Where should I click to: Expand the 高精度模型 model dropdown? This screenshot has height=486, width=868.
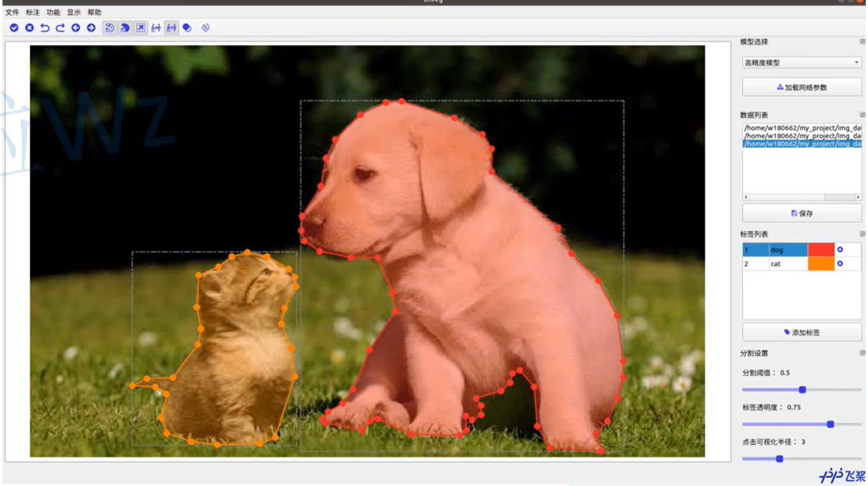[802, 63]
